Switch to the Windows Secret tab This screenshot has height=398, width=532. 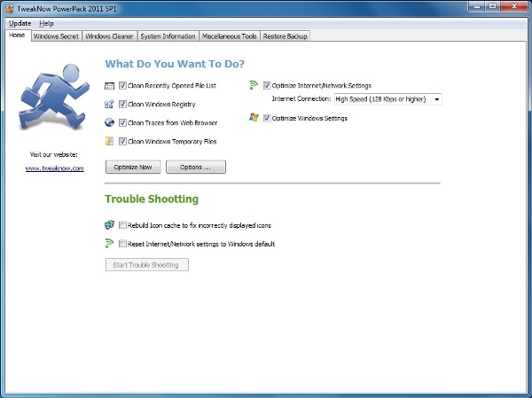tap(56, 36)
